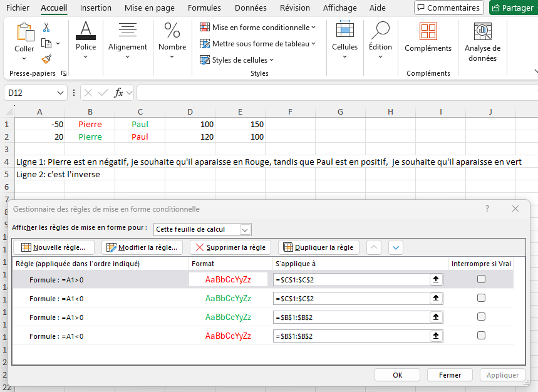
Task: Move rule down with the down arrow
Action: (396, 247)
